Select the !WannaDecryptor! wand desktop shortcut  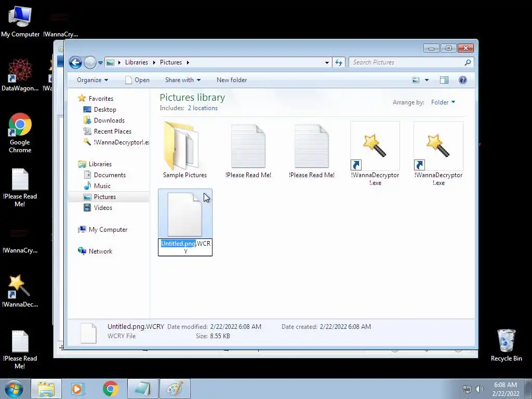[20, 291]
